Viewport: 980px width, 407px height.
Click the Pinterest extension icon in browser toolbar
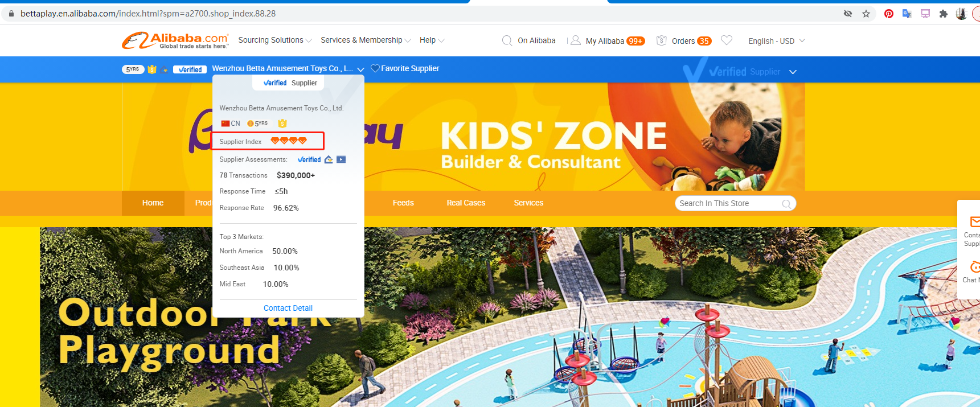click(x=889, y=14)
